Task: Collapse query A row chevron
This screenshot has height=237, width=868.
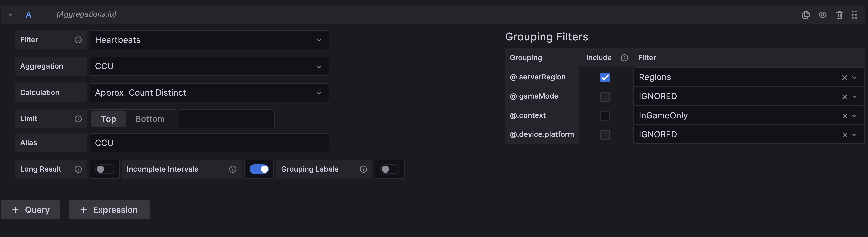Action: coord(10,15)
